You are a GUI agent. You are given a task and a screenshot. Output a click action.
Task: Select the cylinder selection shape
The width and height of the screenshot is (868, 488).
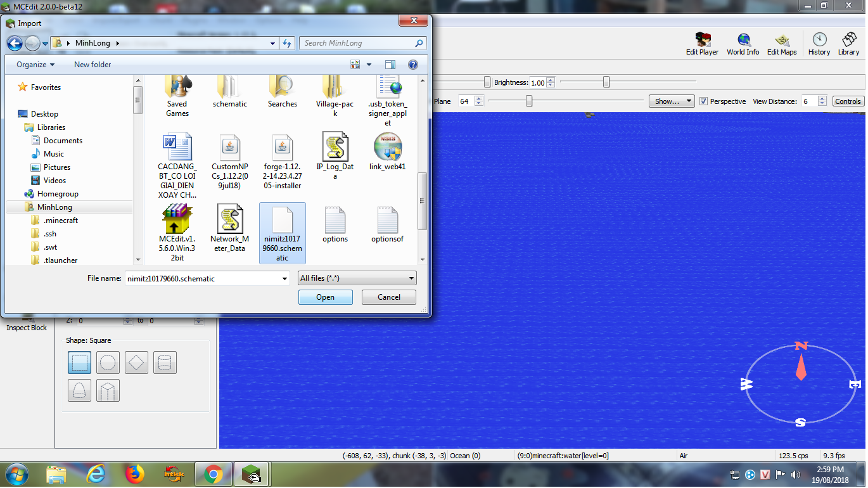pos(165,363)
